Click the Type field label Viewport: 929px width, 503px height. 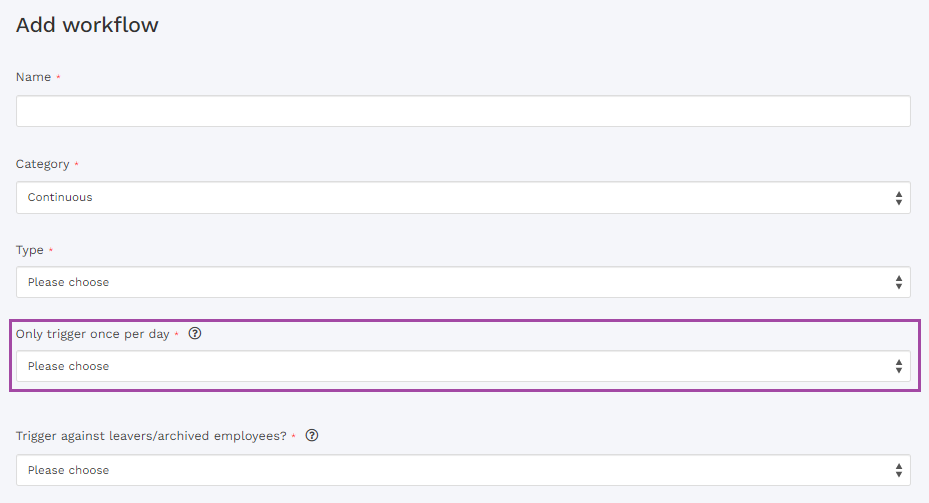[x=29, y=250]
